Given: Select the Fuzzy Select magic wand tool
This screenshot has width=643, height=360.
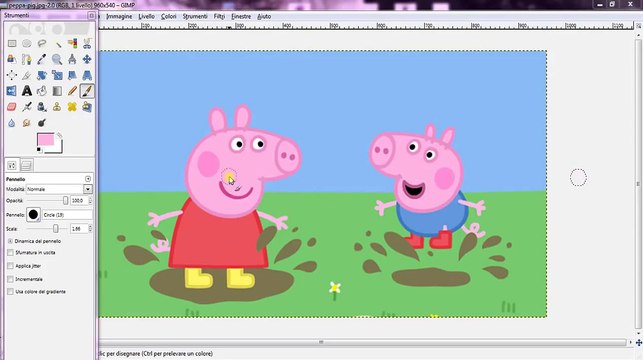Looking at the screenshot, I should coord(57,43).
